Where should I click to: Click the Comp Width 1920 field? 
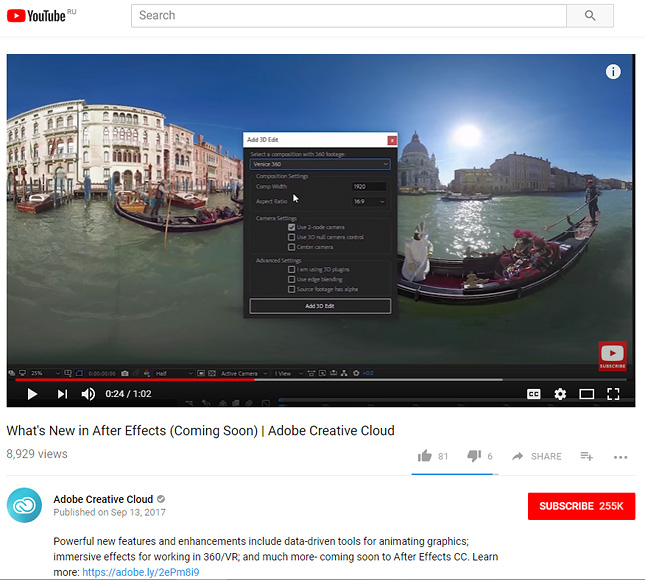click(369, 186)
